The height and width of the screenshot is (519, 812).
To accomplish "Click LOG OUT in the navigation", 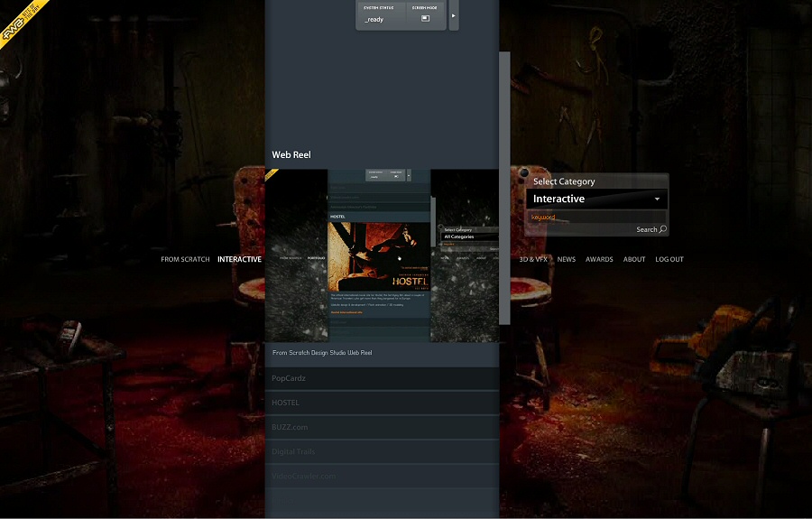I will click(669, 260).
